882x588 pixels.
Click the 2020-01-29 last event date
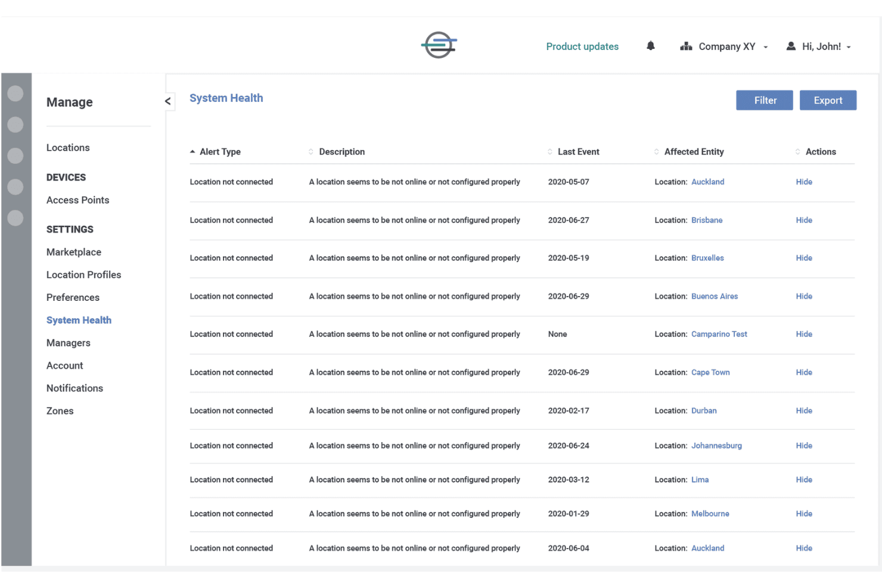click(x=569, y=514)
